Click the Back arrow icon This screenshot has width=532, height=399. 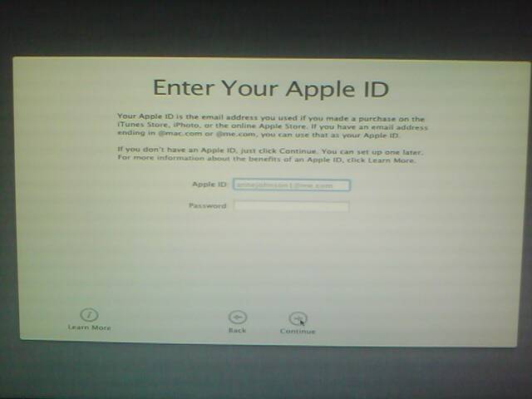(238, 318)
